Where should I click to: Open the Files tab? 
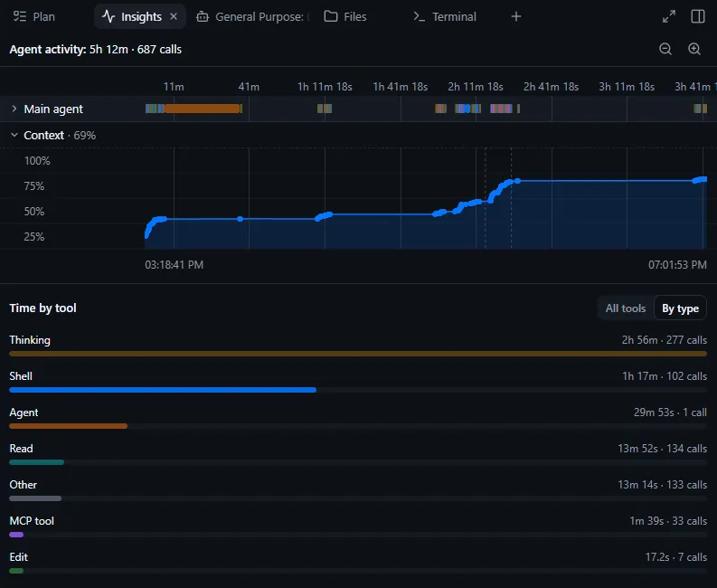[345, 17]
